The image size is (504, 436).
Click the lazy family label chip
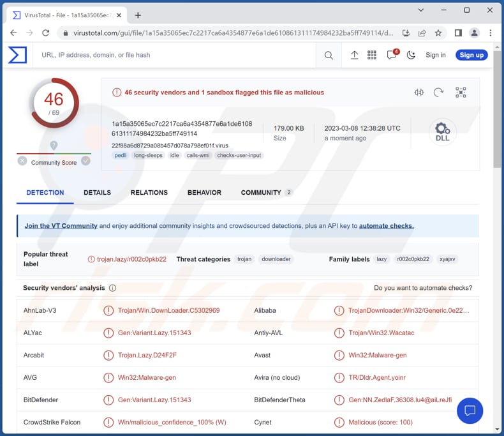pos(382,259)
